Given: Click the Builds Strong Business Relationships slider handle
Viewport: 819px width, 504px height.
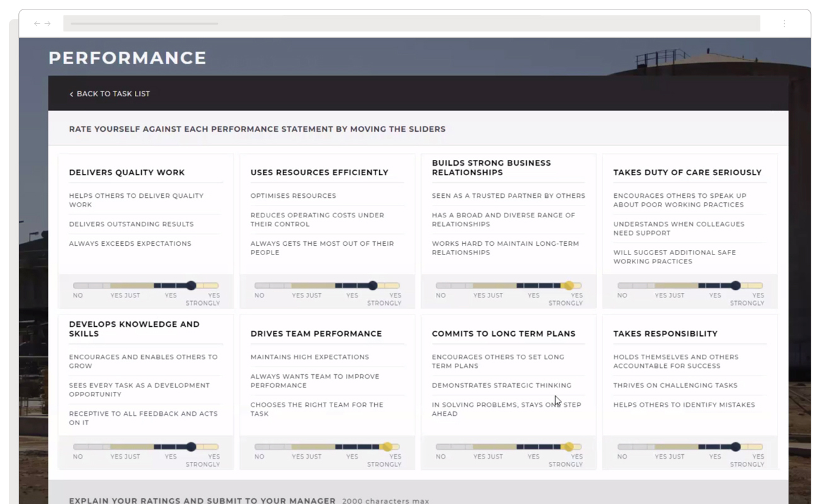Looking at the screenshot, I should (x=569, y=285).
